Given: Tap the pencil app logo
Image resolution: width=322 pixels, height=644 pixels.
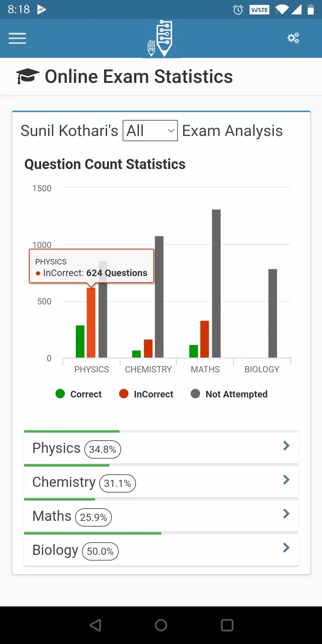Looking at the screenshot, I should pyautogui.click(x=161, y=38).
